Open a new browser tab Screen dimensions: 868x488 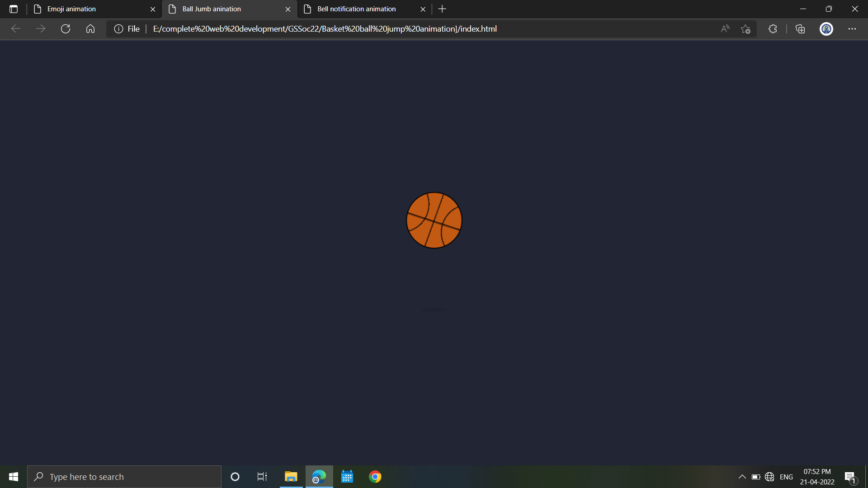pos(442,9)
